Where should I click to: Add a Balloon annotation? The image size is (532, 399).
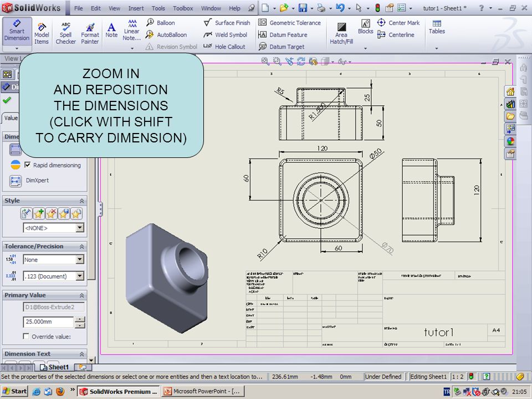(161, 23)
